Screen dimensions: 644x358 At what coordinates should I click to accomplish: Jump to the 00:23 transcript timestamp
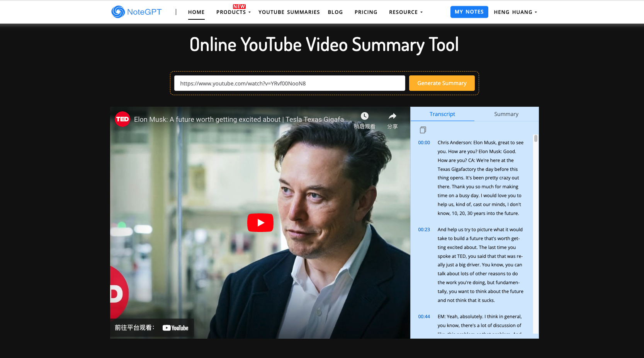(424, 230)
